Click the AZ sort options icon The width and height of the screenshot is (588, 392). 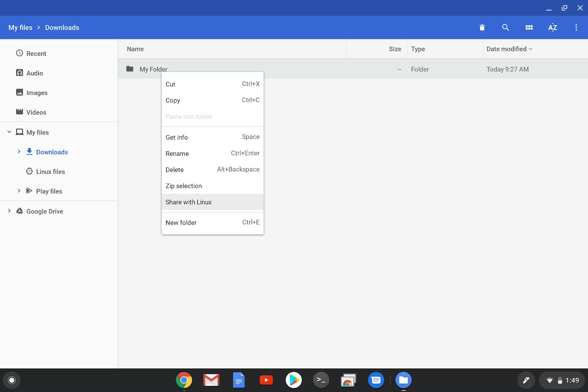point(552,27)
